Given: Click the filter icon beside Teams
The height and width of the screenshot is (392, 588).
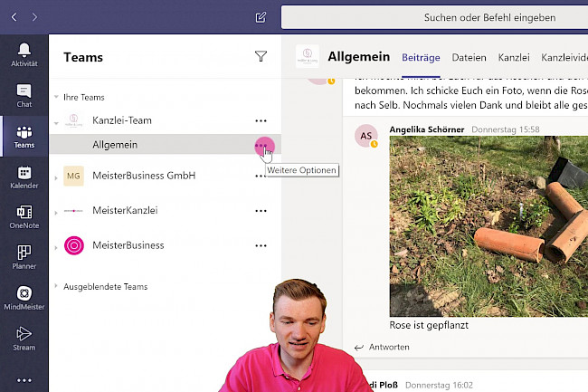Looking at the screenshot, I should tap(261, 57).
